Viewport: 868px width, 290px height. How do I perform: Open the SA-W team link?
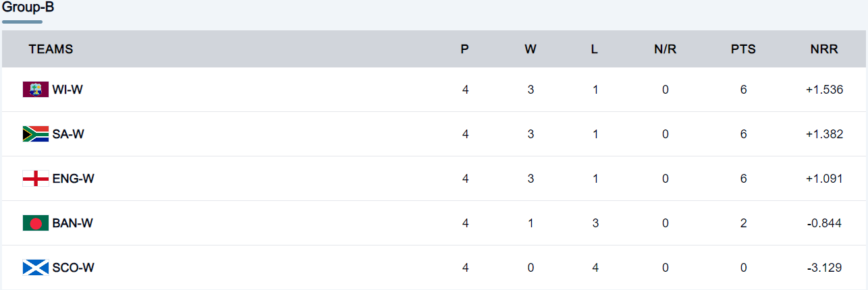coord(68,134)
